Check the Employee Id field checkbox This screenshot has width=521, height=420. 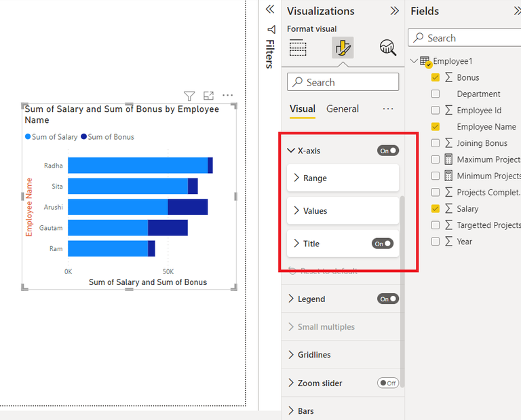[436, 110]
